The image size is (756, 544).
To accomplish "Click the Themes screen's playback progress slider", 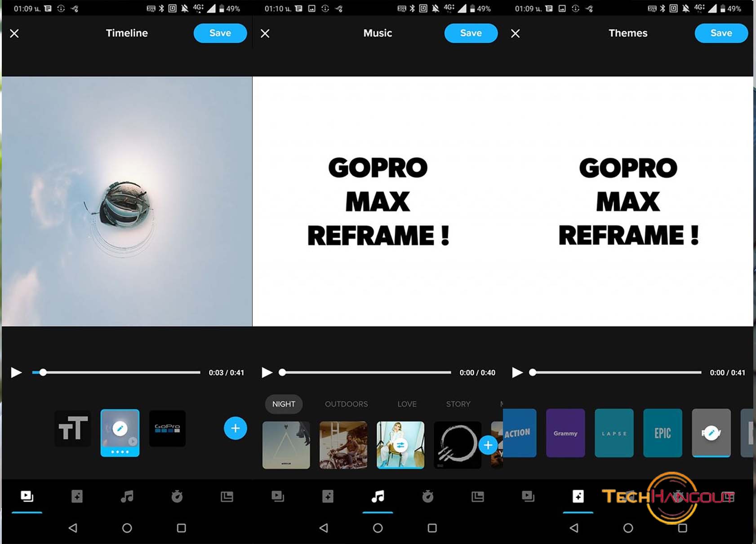I will 616,372.
